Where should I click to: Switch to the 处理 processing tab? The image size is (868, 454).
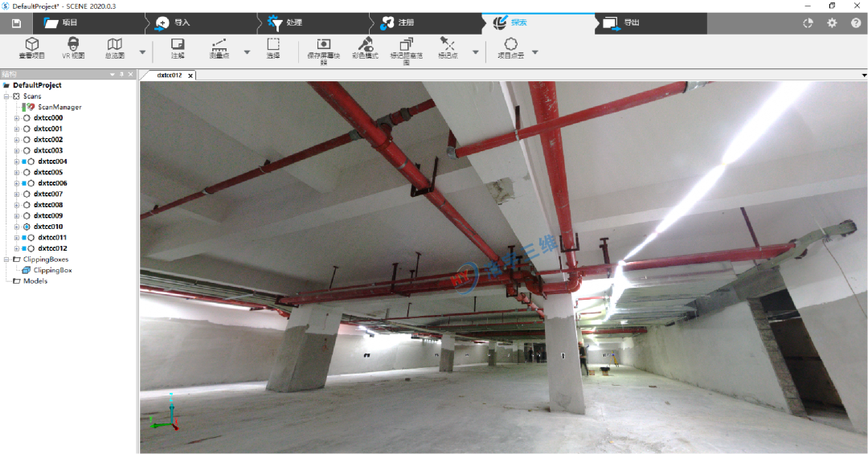293,23
